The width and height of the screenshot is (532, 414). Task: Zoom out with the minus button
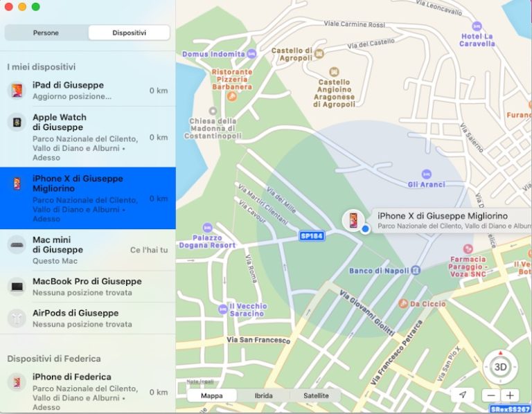click(x=490, y=395)
